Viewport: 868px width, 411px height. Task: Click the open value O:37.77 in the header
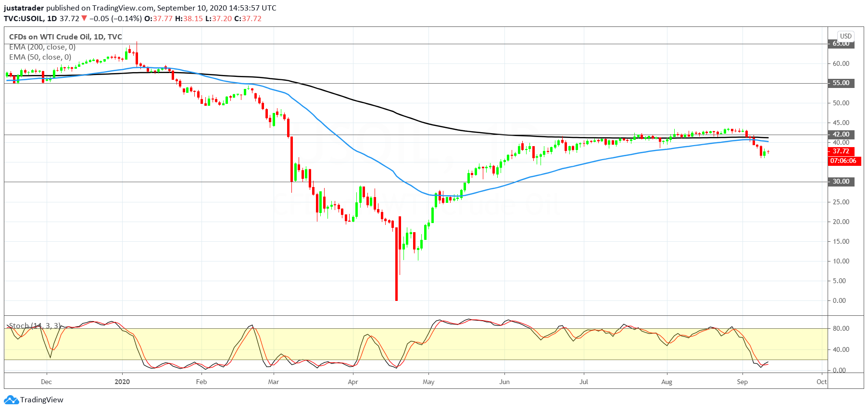pos(158,19)
